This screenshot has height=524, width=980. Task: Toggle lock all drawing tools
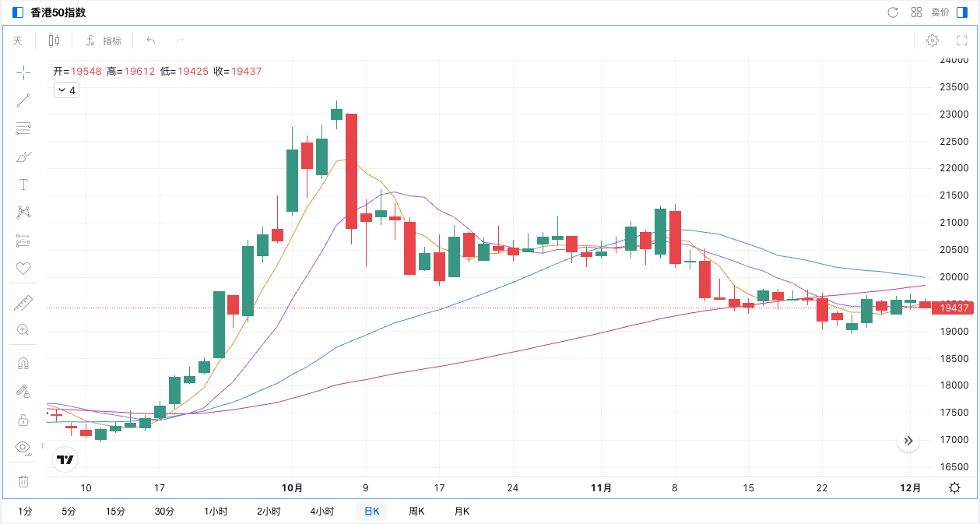pos(23,420)
